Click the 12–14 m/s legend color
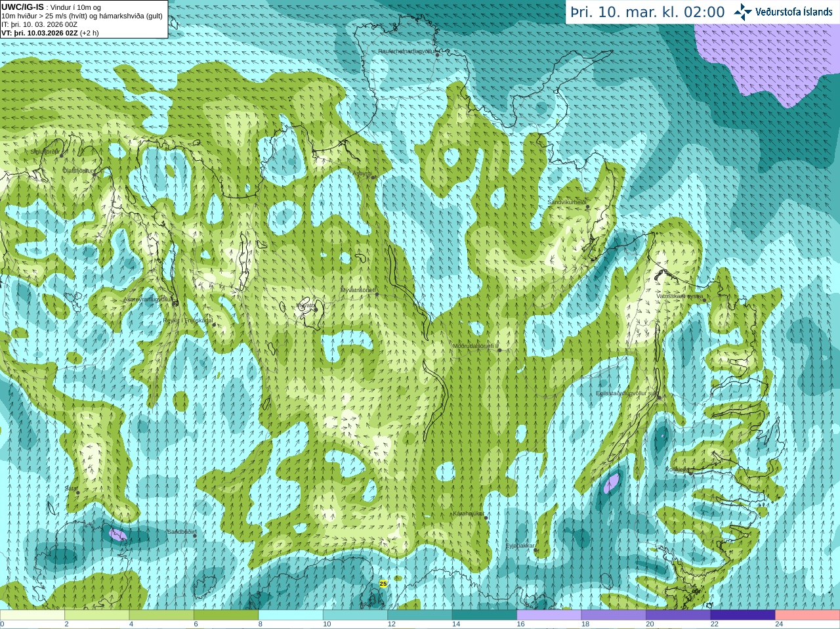 coord(420,615)
